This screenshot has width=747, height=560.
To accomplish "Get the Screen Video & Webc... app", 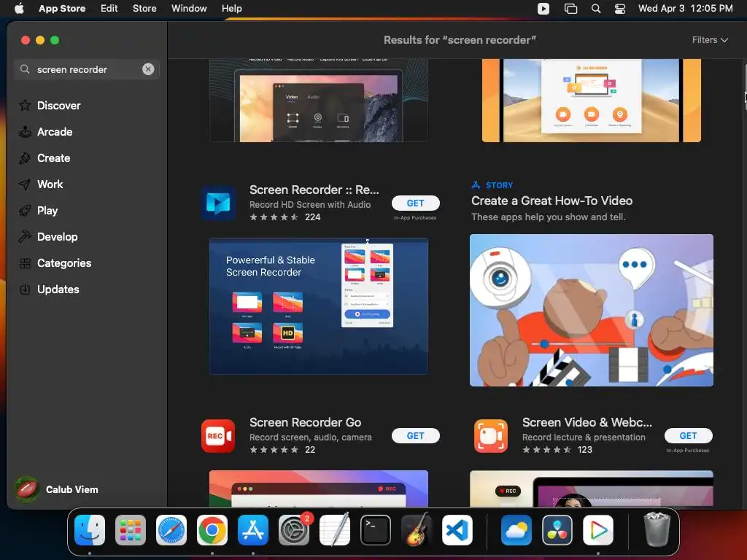I will [x=688, y=436].
